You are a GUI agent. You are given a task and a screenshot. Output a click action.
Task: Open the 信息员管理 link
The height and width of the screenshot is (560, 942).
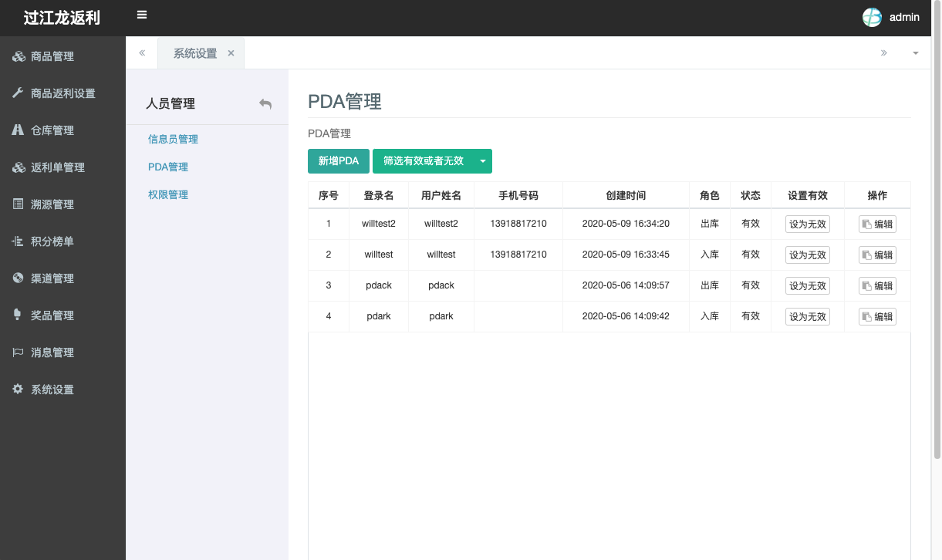click(173, 140)
